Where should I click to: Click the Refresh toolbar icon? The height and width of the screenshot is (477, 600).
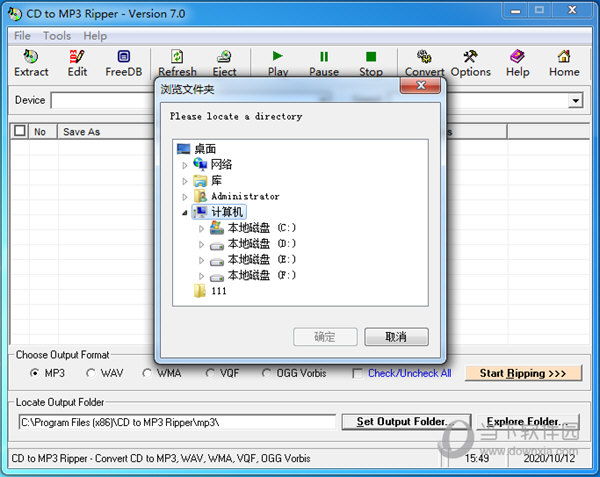177,57
